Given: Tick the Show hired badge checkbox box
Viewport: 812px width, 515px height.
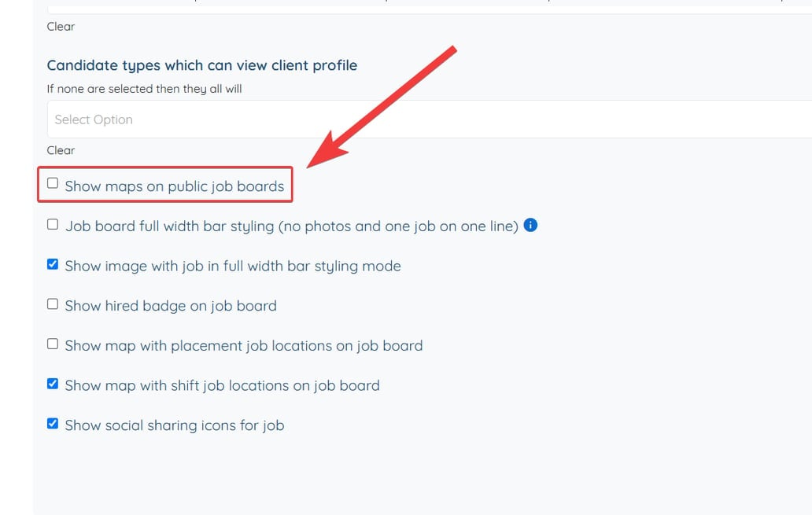Looking at the screenshot, I should [x=53, y=303].
